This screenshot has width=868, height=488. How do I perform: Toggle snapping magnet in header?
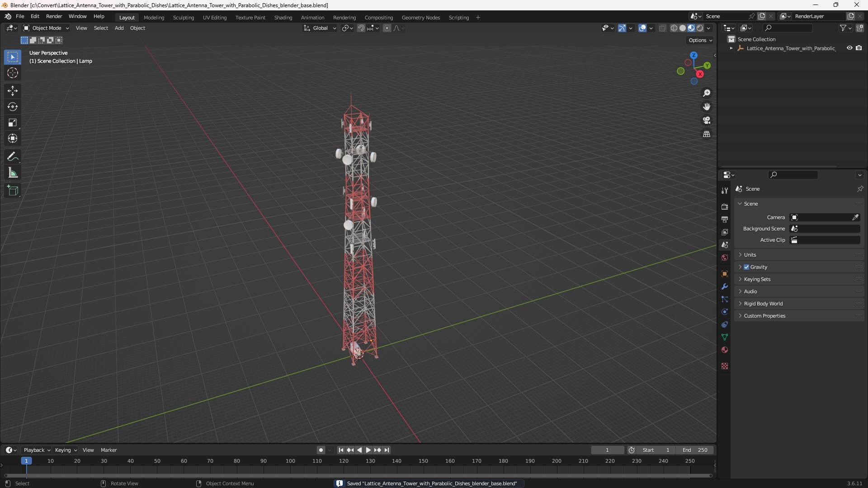[361, 28]
